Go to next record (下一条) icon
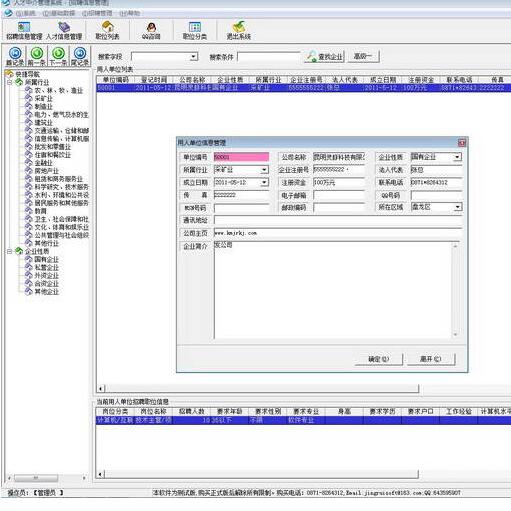511x511 pixels. tap(58, 56)
